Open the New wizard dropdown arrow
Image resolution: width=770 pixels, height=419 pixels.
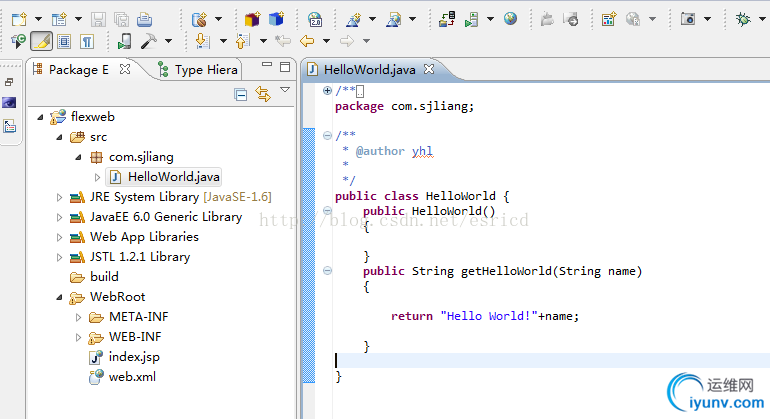tap(38, 19)
